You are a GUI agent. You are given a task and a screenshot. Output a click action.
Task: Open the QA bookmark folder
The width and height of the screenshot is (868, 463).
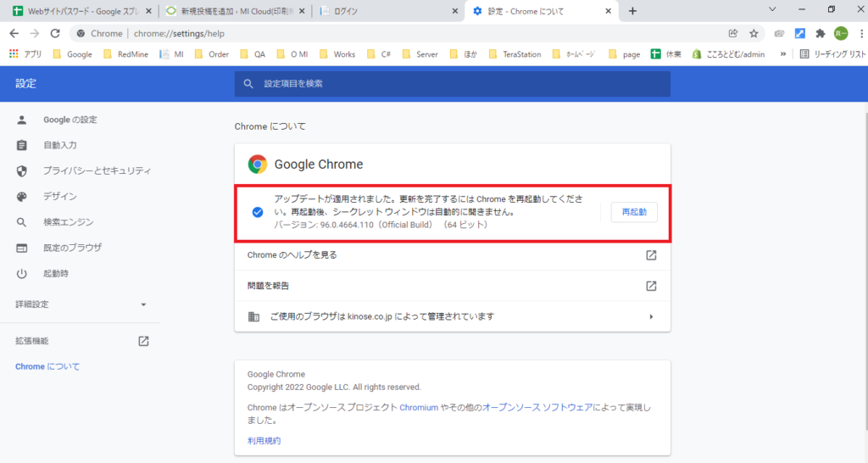click(253, 53)
